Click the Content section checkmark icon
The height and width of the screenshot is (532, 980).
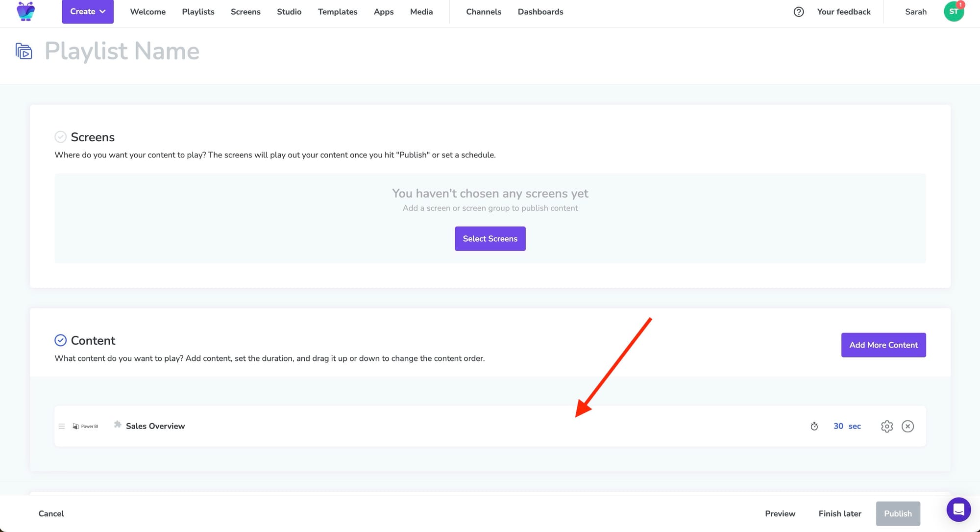pos(60,340)
